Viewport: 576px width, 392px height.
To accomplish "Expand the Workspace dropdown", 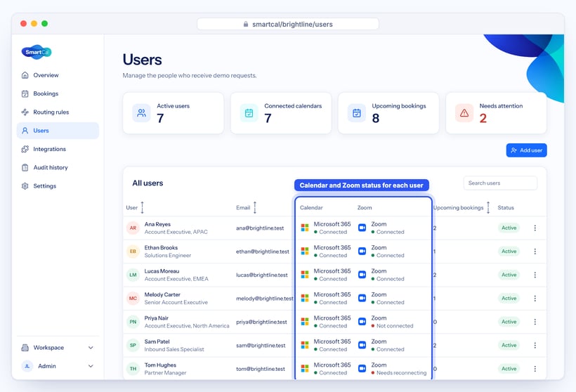I will [91, 348].
